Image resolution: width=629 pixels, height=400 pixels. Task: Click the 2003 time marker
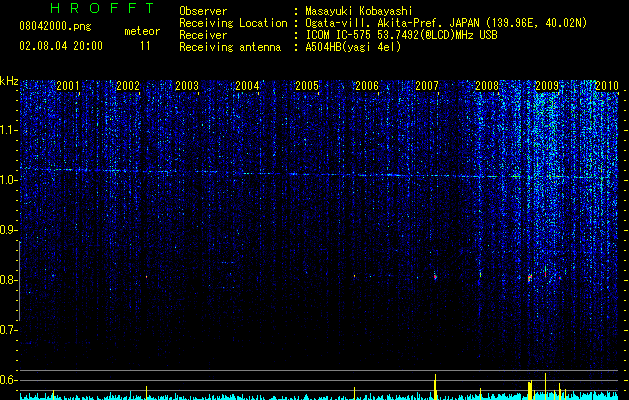click(x=187, y=85)
